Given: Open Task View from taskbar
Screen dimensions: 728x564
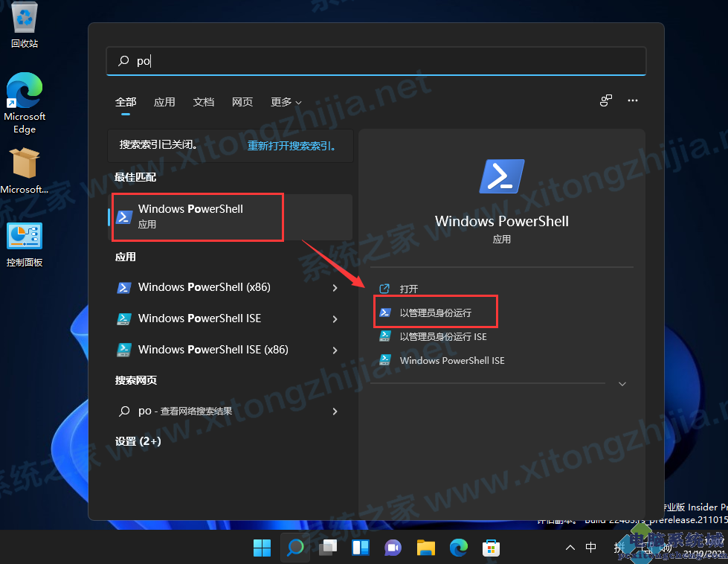Looking at the screenshot, I should [328, 548].
